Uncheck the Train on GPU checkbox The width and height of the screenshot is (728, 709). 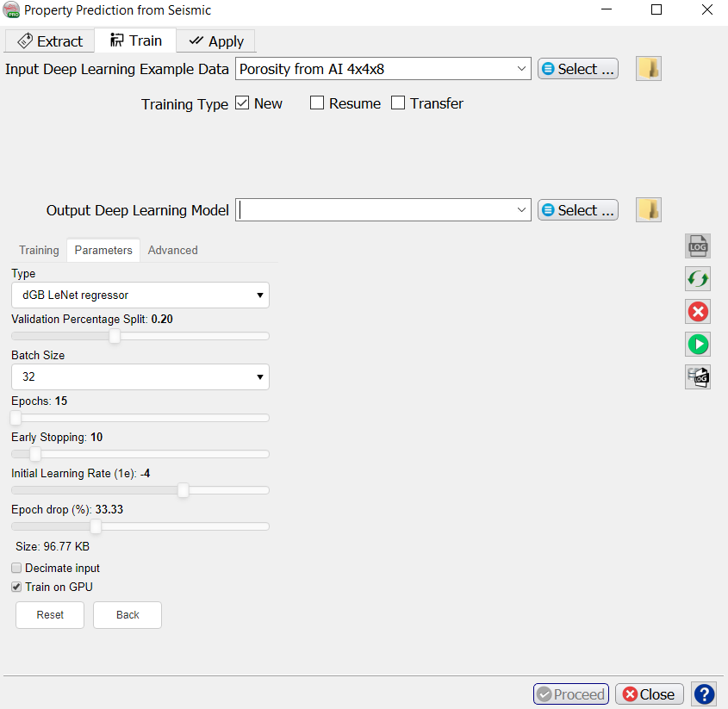click(17, 588)
